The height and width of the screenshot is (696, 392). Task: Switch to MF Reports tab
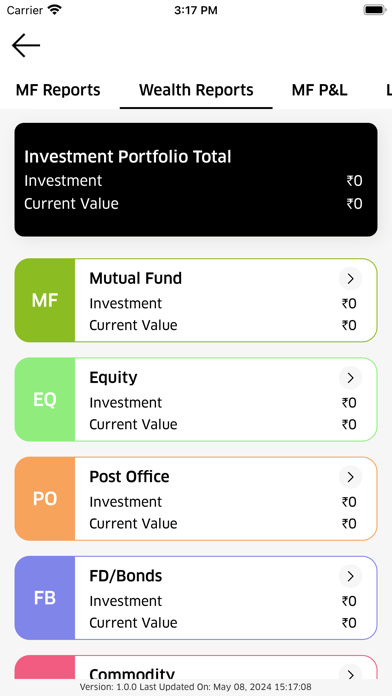point(58,90)
